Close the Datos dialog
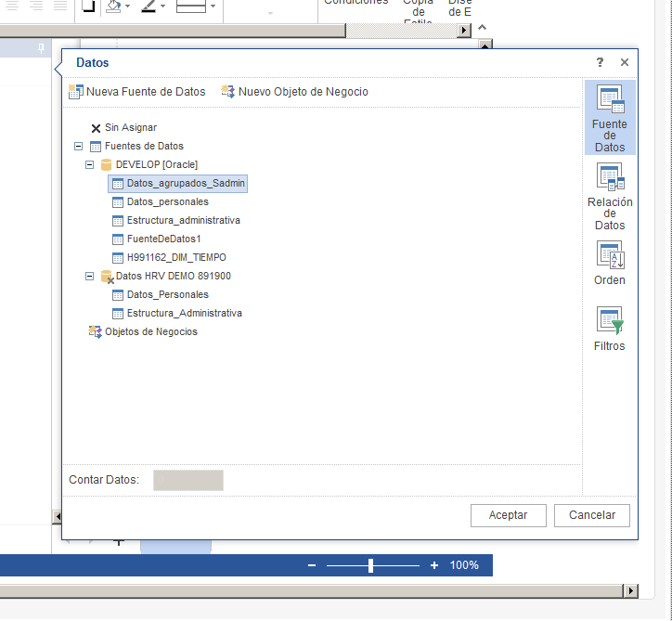672x621 pixels. point(625,62)
